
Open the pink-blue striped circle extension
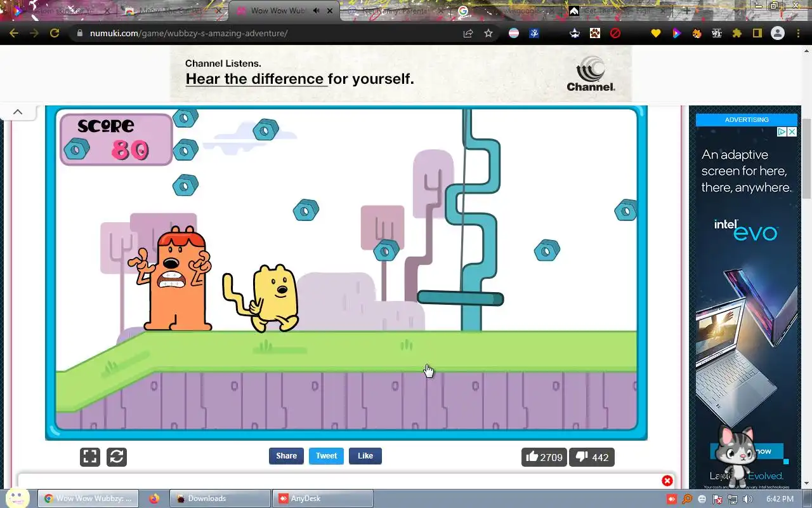[x=514, y=33]
